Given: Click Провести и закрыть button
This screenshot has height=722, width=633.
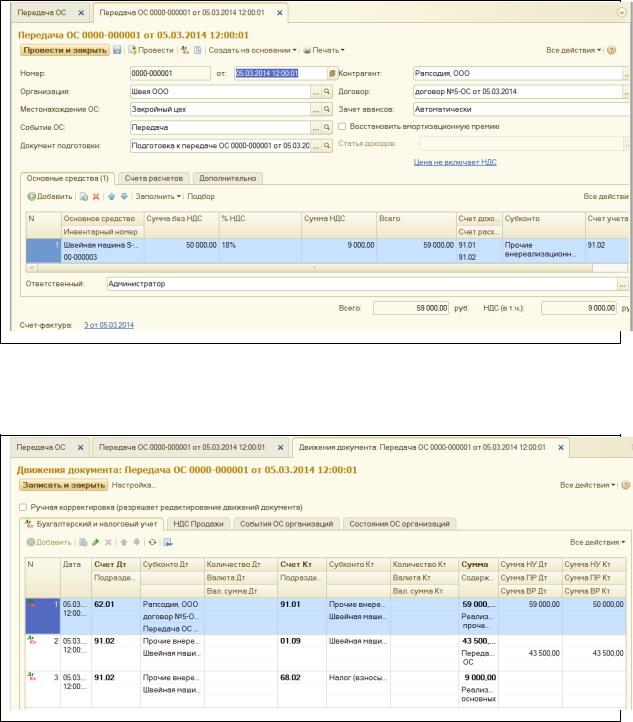Looking at the screenshot, I should point(65,50).
